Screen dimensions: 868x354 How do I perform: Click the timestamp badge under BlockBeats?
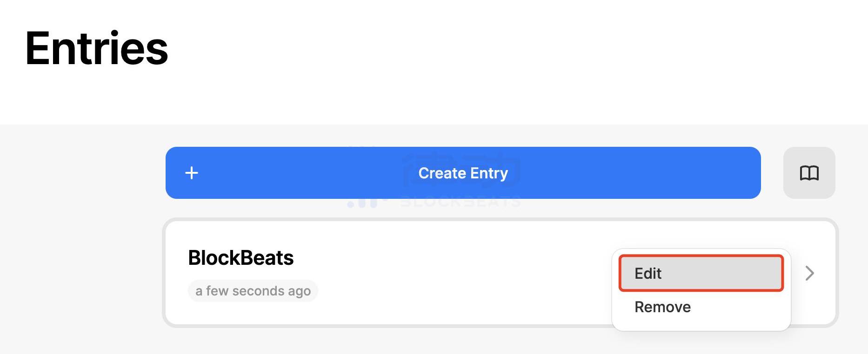click(253, 291)
